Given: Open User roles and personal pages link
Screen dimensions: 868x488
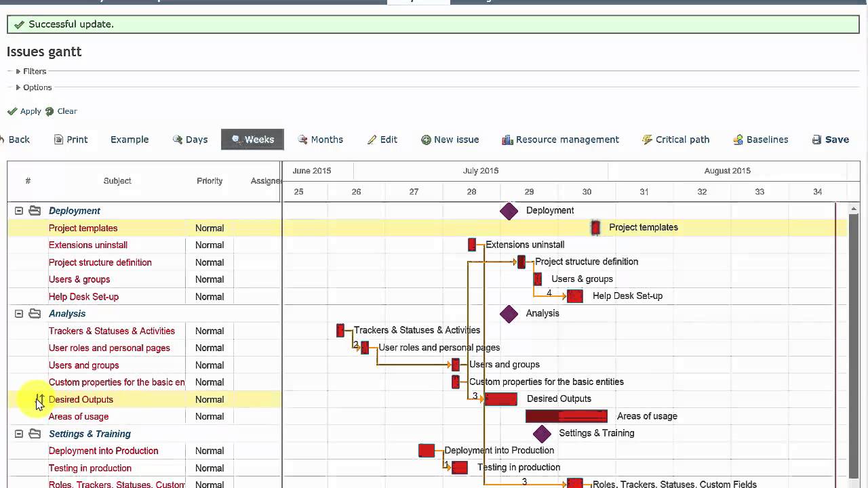Looking at the screenshot, I should pos(109,348).
